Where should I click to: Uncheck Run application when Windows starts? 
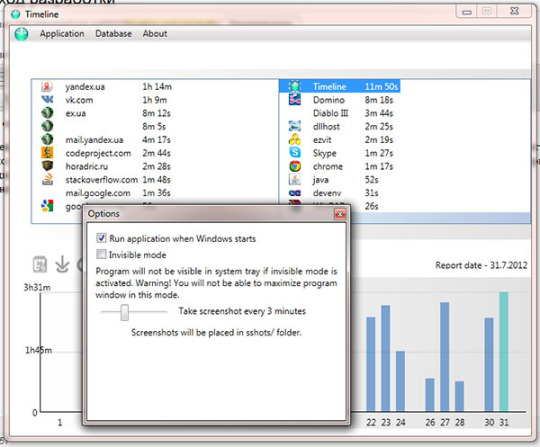coord(101,238)
